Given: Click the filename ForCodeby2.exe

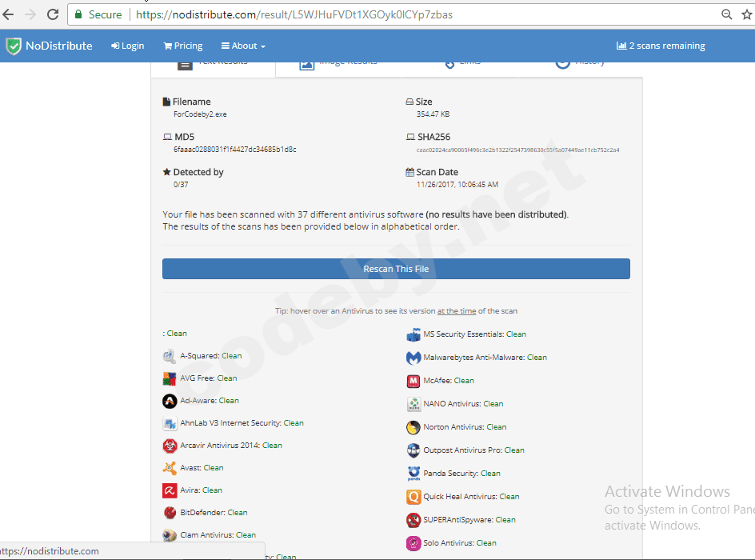Looking at the screenshot, I should point(200,114).
